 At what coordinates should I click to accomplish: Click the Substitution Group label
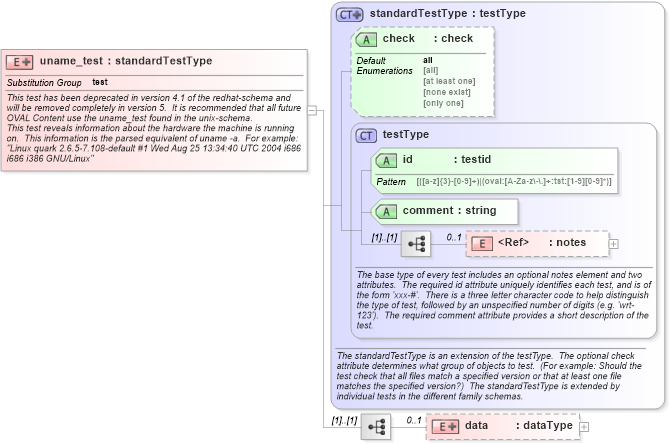(44, 83)
